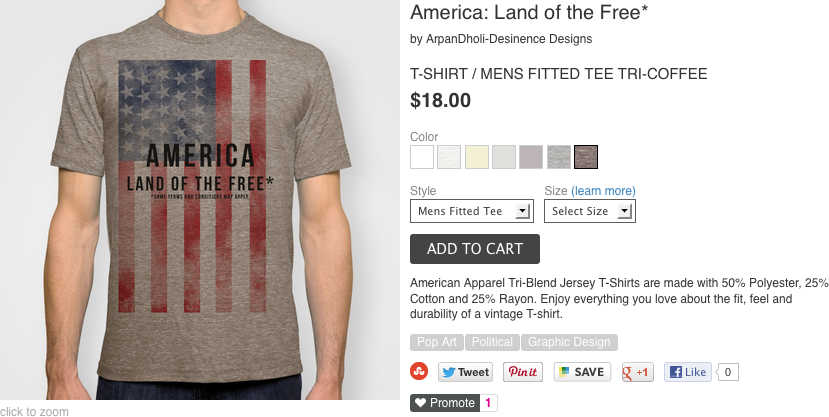Open the Political tag

[492, 342]
